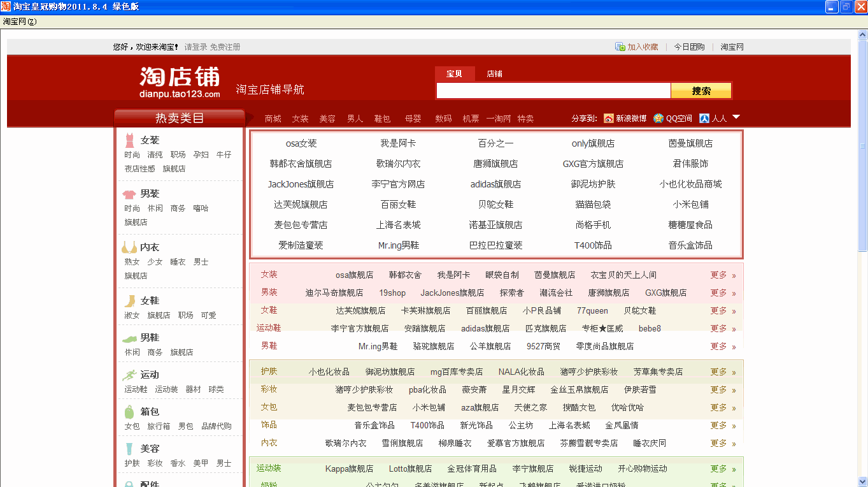868x487 pixels.
Task: Open the 商城 nav item
Action: point(273,119)
